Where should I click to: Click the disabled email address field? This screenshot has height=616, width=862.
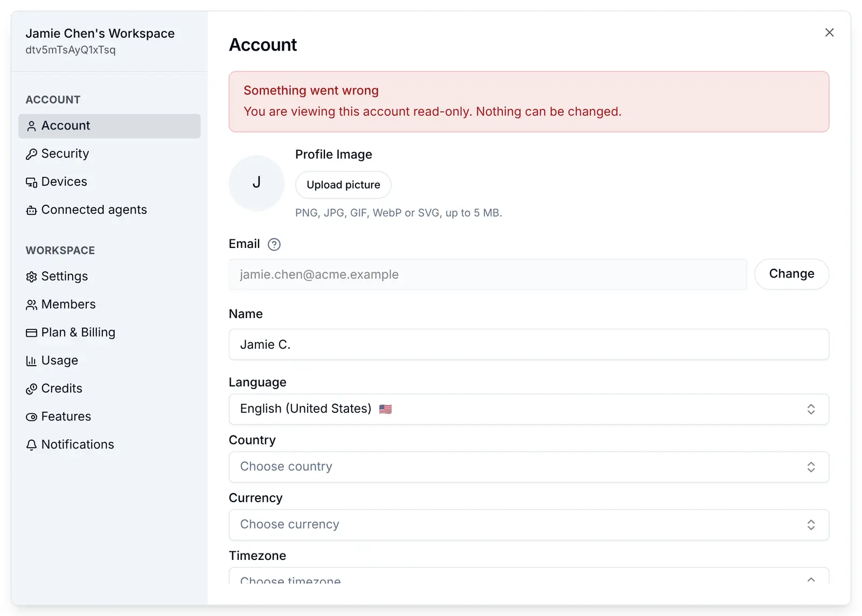click(488, 275)
